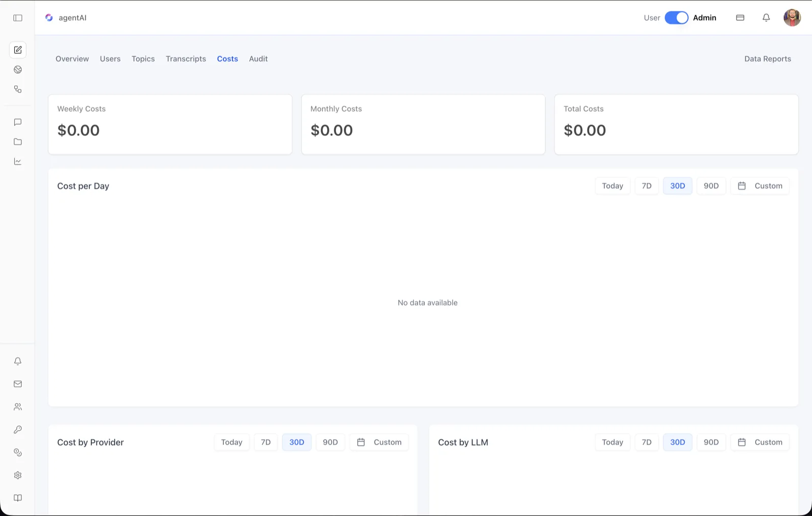The width and height of the screenshot is (812, 516).
Task: Switch to the Overview tab
Action: click(72, 59)
